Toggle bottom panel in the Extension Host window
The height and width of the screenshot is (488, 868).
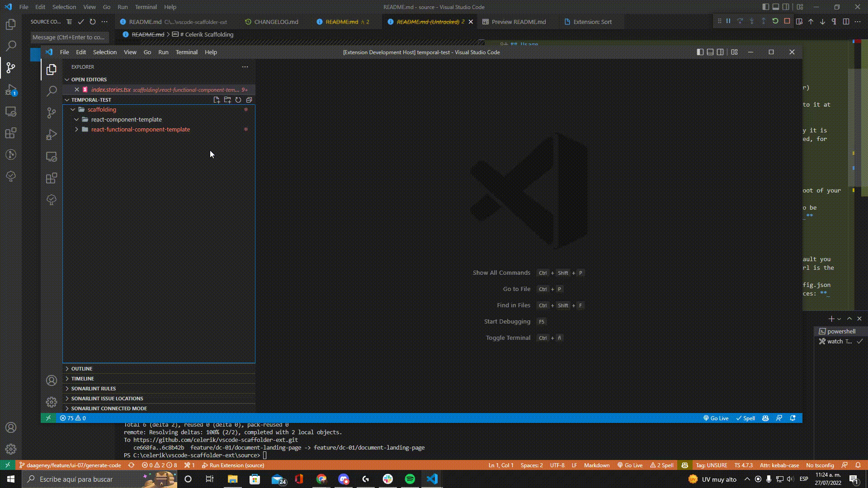click(710, 52)
